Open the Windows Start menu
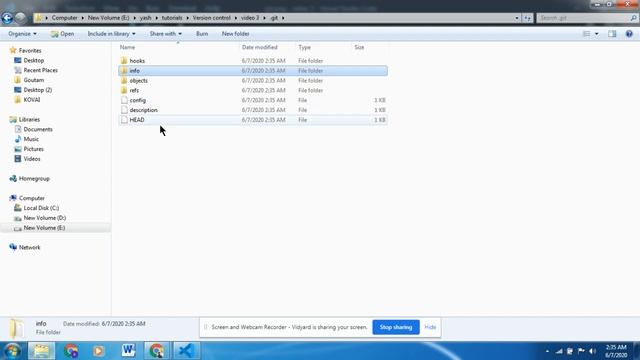The image size is (640, 360). point(12,351)
